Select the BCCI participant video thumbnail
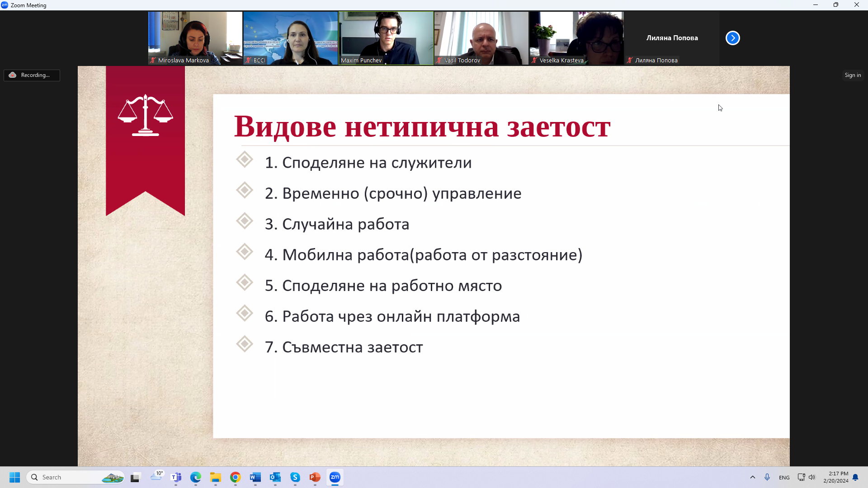Viewport: 868px width, 488px height. point(291,38)
